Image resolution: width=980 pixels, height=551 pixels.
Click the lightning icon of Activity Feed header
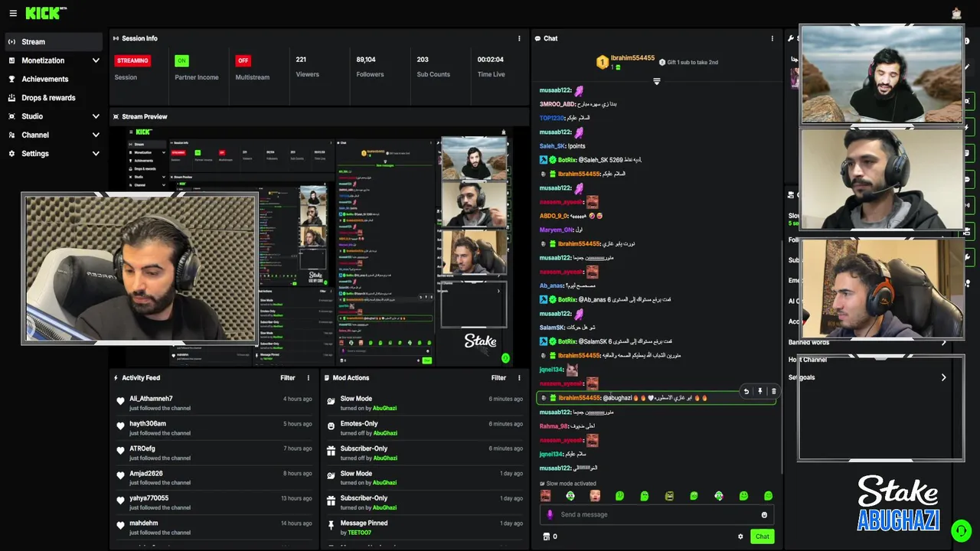click(116, 377)
